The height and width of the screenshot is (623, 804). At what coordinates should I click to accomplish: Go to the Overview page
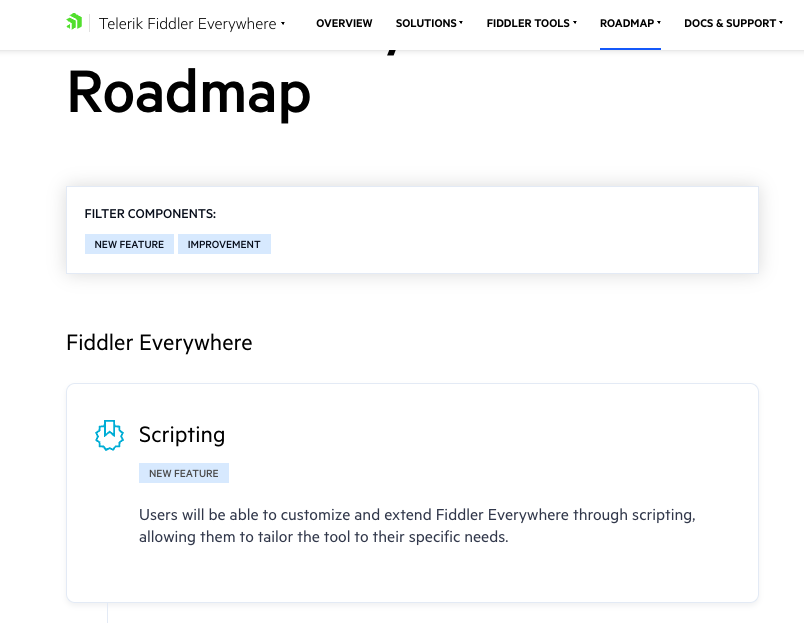[344, 23]
